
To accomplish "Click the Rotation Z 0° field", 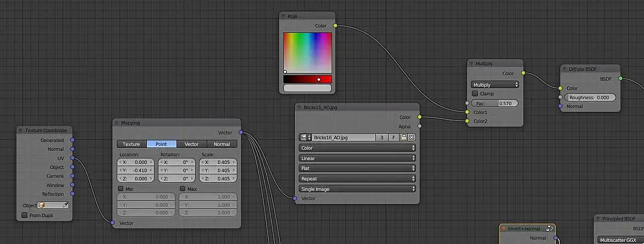I will click(x=176, y=178).
